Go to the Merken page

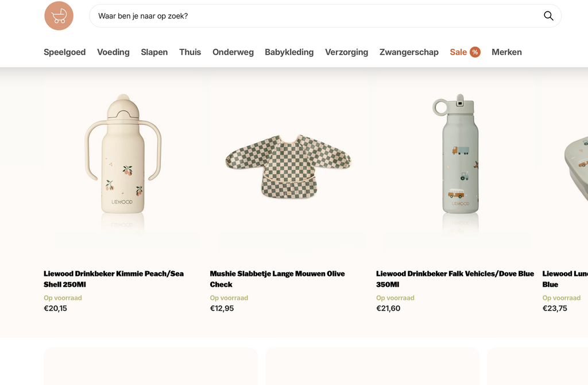tap(506, 52)
